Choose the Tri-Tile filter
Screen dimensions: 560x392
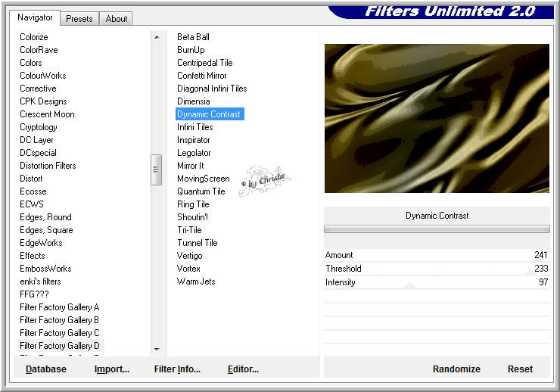tap(190, 230)
